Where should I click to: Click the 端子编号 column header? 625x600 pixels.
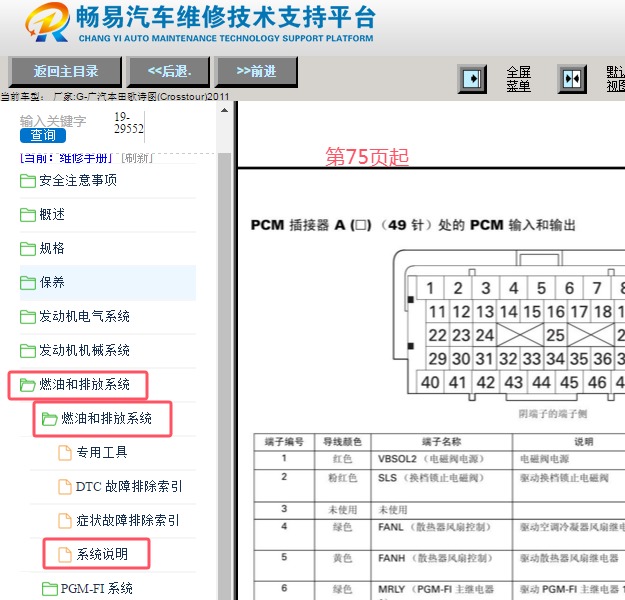[x=284, y=442]
